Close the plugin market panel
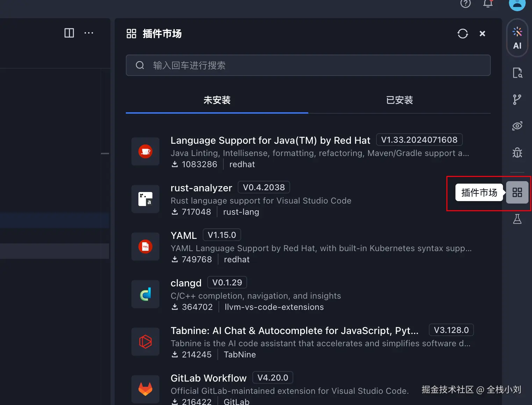 pos(482,34)
